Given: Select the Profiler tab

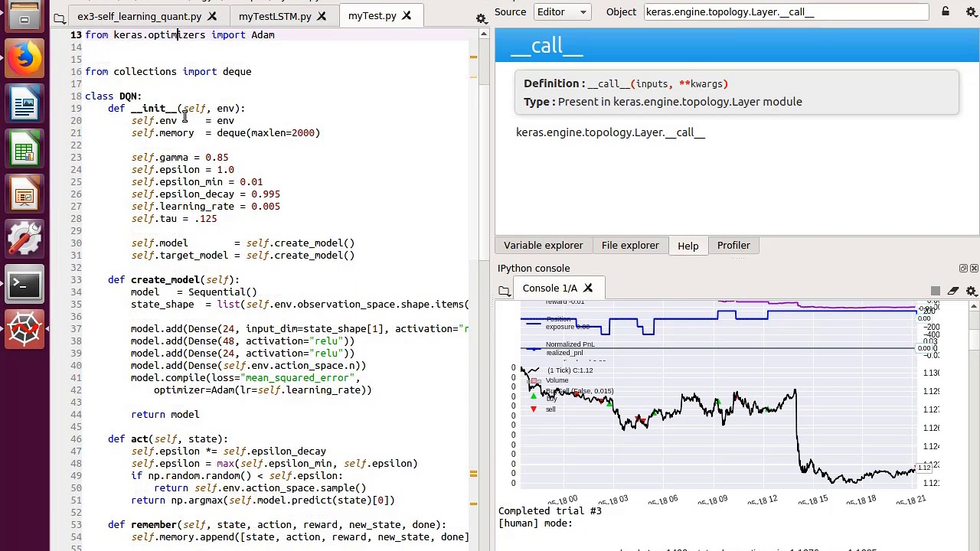Looking at the screenshot, I should [733, 245].
